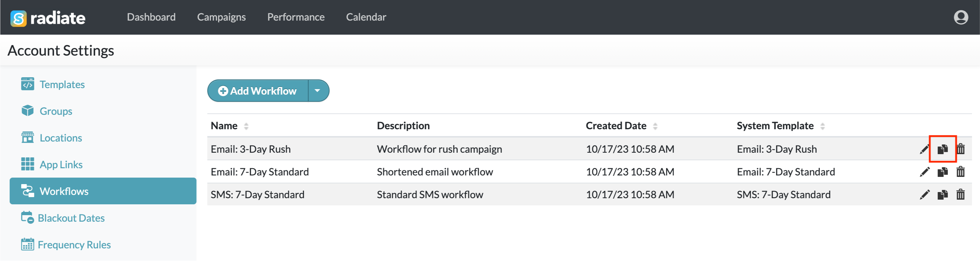Sort by System Template arrows
This screenshot has width=980, height=261.
pos(822,126)
